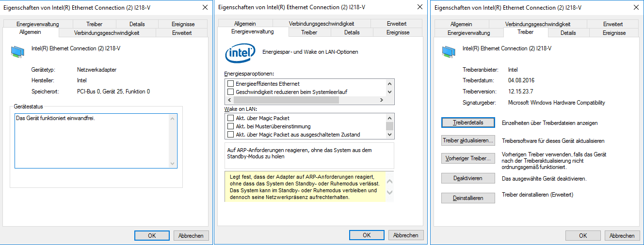Click inside the Gerätestatus text field
Image resolution: width=644 pixels, height=245 pixels.
(x=96, y=141)
